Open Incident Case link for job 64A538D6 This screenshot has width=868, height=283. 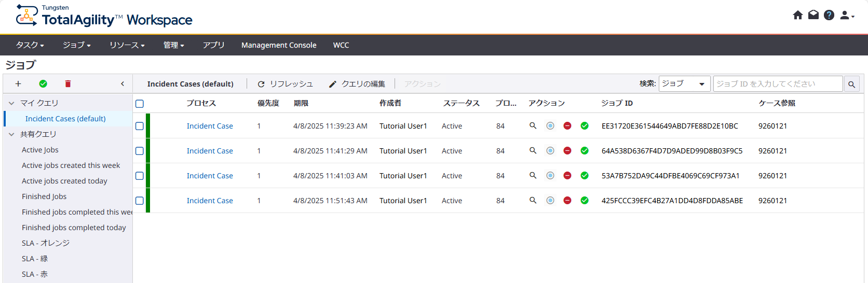[x=210, y=151]
